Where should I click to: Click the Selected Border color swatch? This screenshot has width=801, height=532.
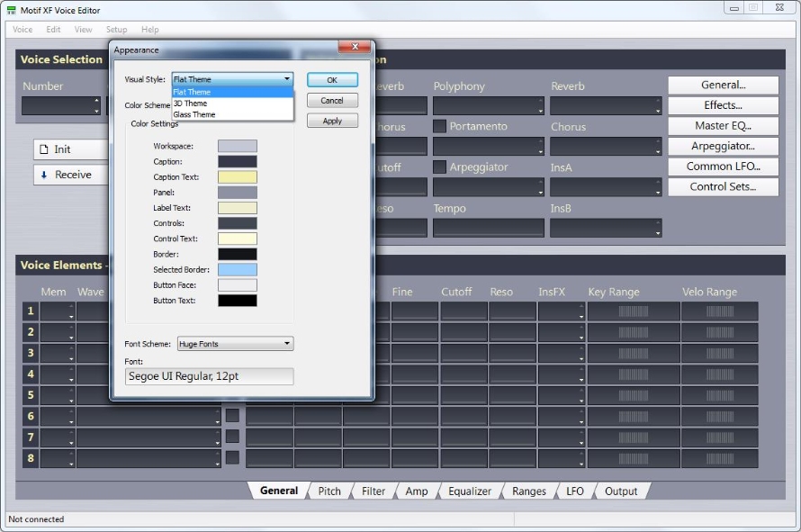pyautogui.click(x=238, y=269)
